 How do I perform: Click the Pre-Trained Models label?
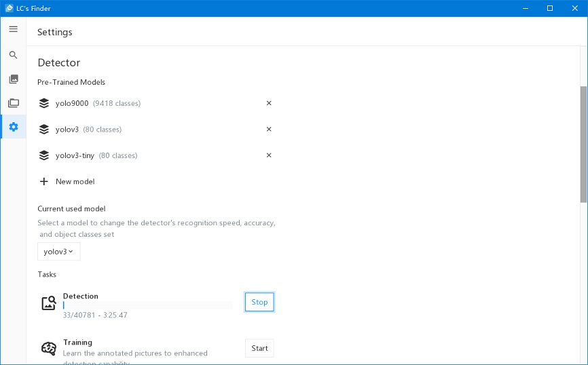[x=71, y=82]
